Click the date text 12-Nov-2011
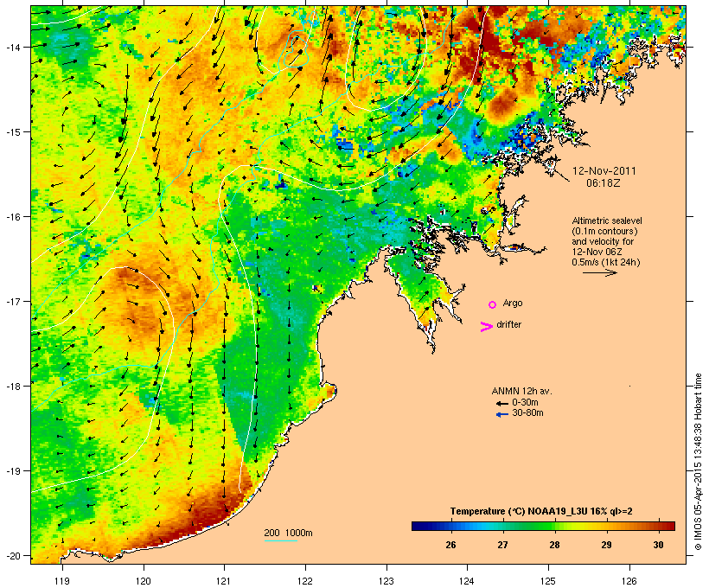Viewport: 709px width, 588px height. coord(604,171)
